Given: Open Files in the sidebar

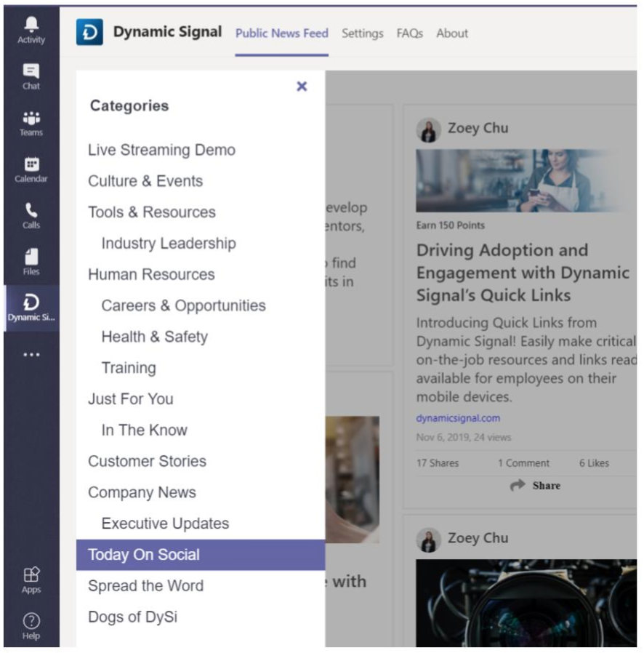Looking at the screenshot, I should [31, 263].
